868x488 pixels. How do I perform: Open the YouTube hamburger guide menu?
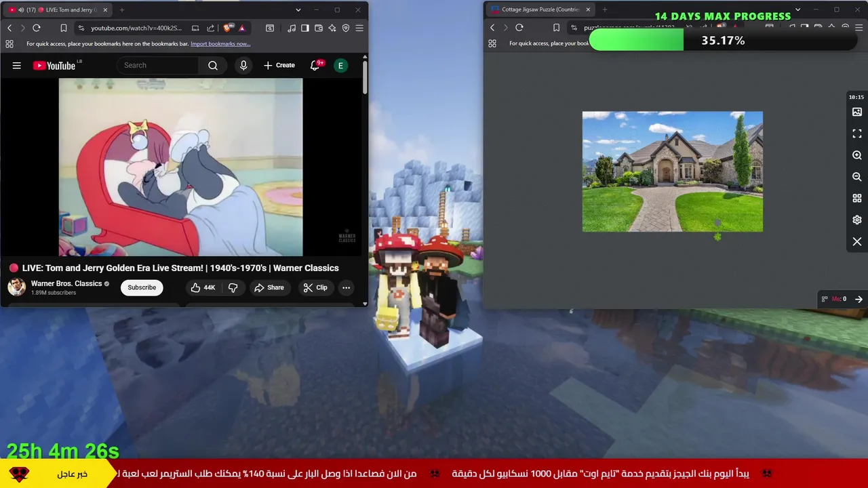point(17,66)
